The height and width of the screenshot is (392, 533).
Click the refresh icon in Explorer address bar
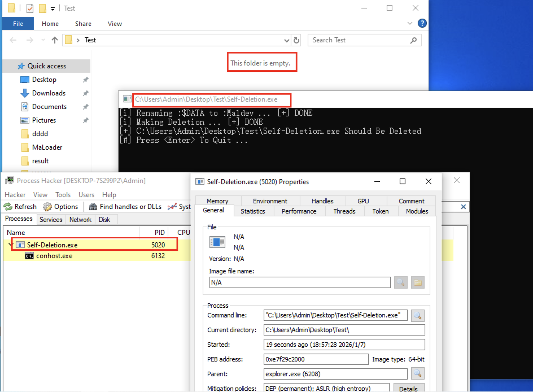point(296,40)
